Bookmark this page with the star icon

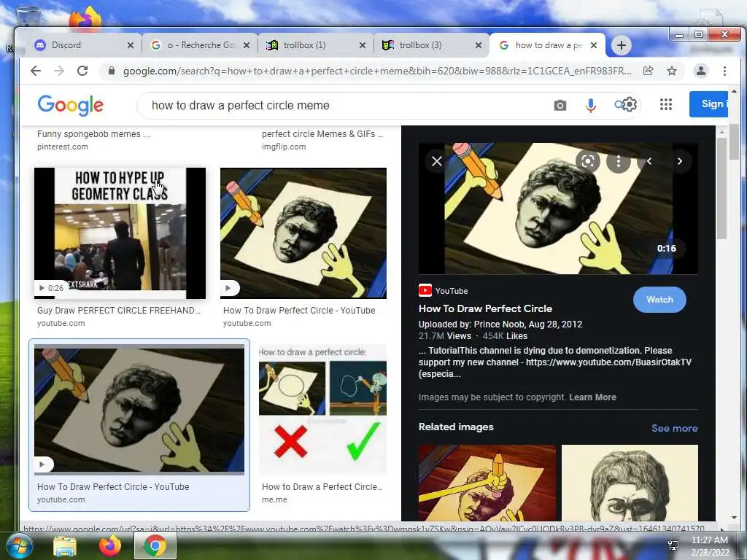[672, 71]
